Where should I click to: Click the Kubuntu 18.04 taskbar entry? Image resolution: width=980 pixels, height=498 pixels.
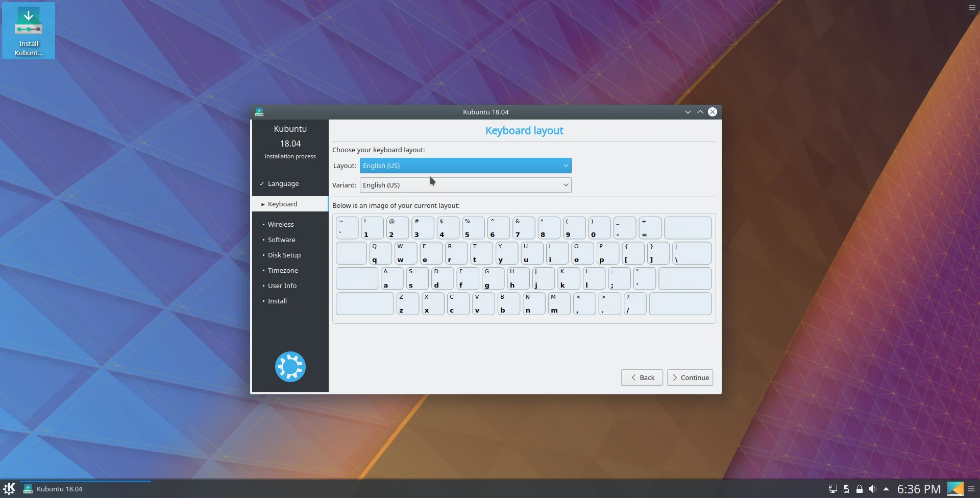click(x=59, y=489)
